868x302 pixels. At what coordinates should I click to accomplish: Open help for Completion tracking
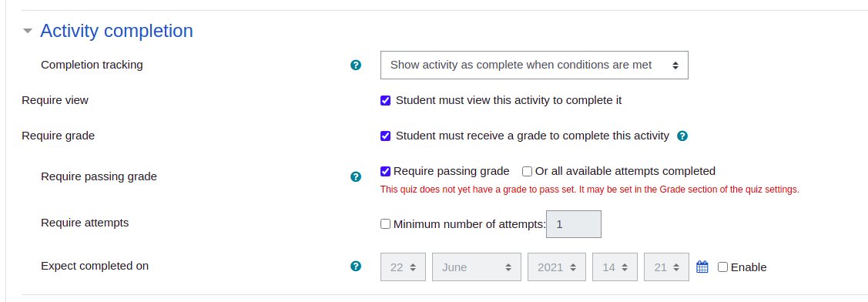coord(356,65)
